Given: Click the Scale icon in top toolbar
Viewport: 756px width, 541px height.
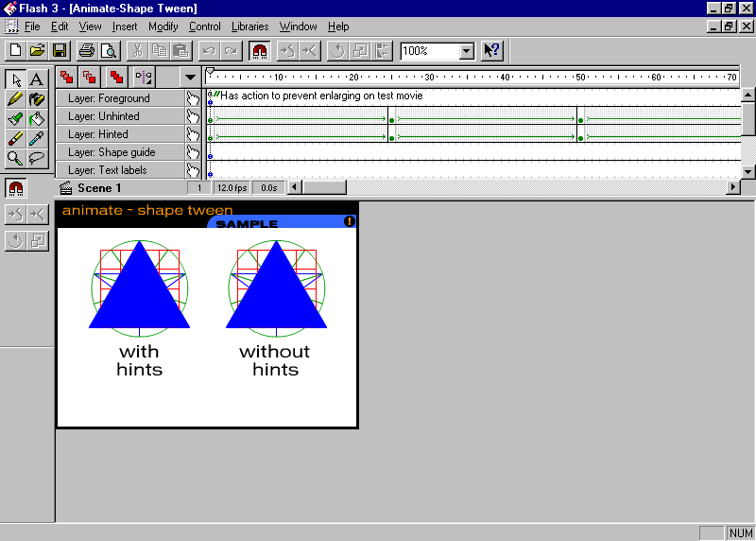Looking at the screenshot, I should pyautogui.click(x=360, y=51).
